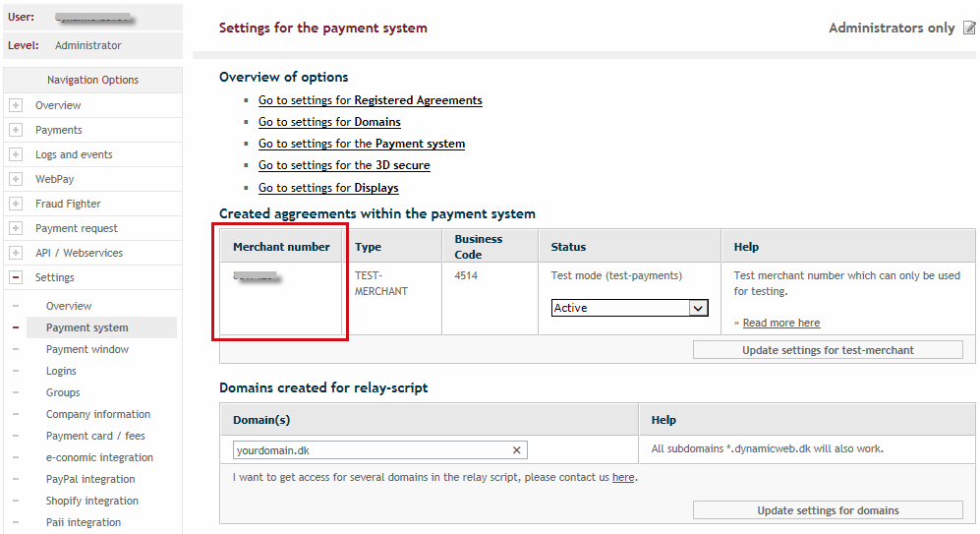Clear the yourdomain.dk field with the X icon
This screenshot has height=534, width=980.
point(517,450)
